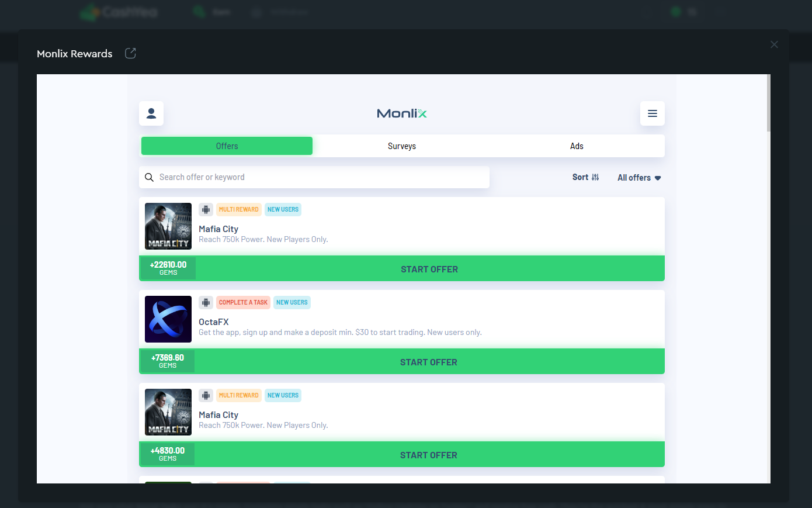Viewport: 812px width, 508px height.
Task: Open Monlix Rewards in a new window icon
Action: pyautogui.click(x=130, y=53)
